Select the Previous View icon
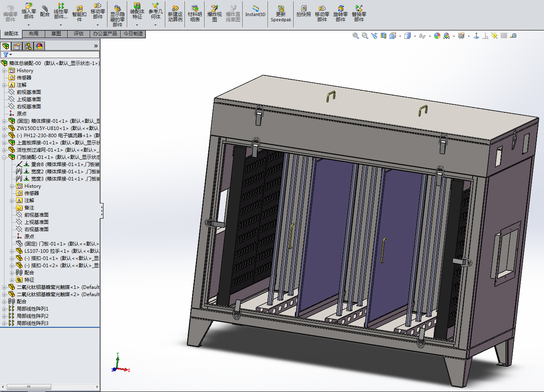This screenshot has width=544, height=392. pos(374,36)
